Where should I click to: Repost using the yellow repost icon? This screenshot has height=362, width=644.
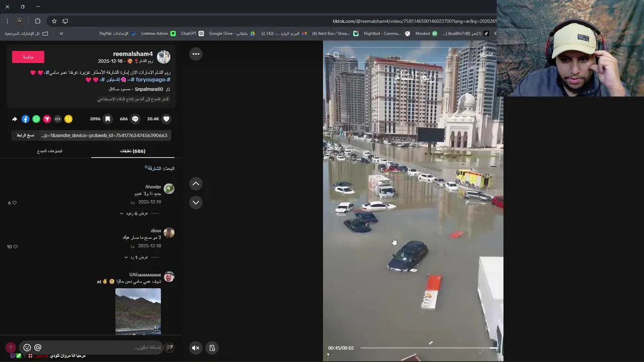68,119
